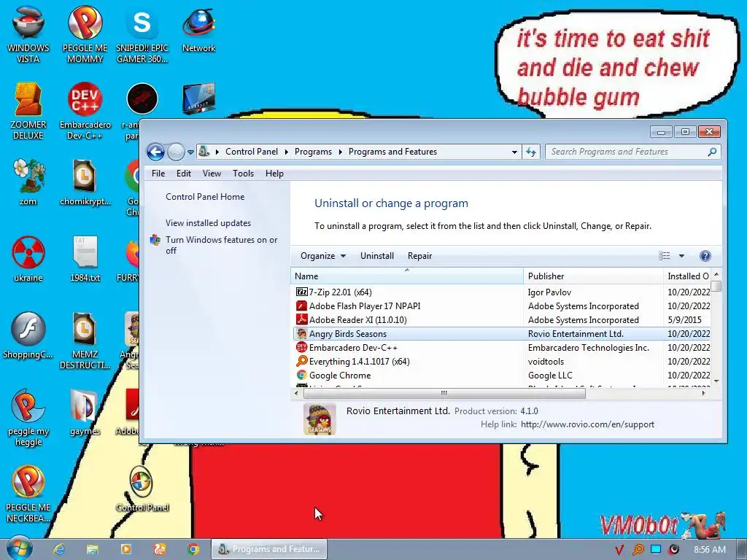Click the horizontal scrollbar right arrow
This screenshot has height=560, width=747.
tap(704, 393)
